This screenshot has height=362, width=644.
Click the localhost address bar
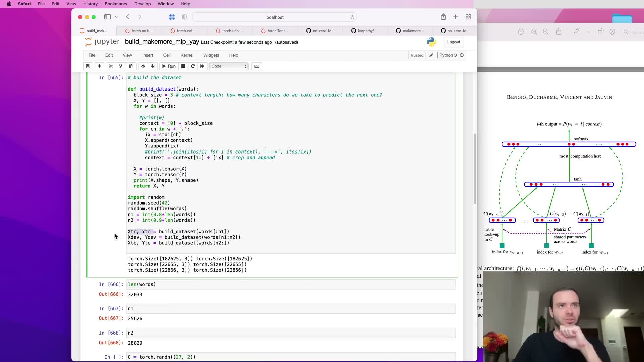[x=274, y=17]
